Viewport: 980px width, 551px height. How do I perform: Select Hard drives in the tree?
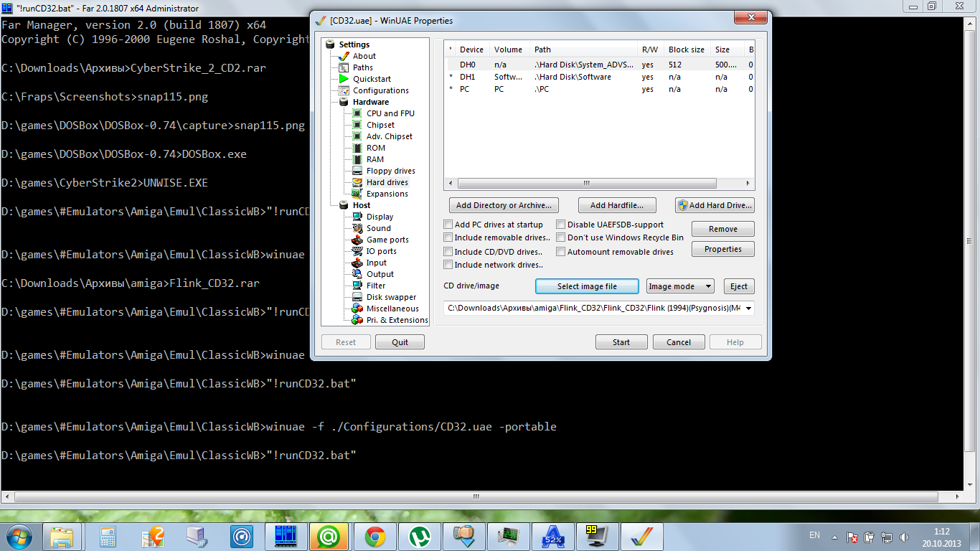tap(387, 182)
